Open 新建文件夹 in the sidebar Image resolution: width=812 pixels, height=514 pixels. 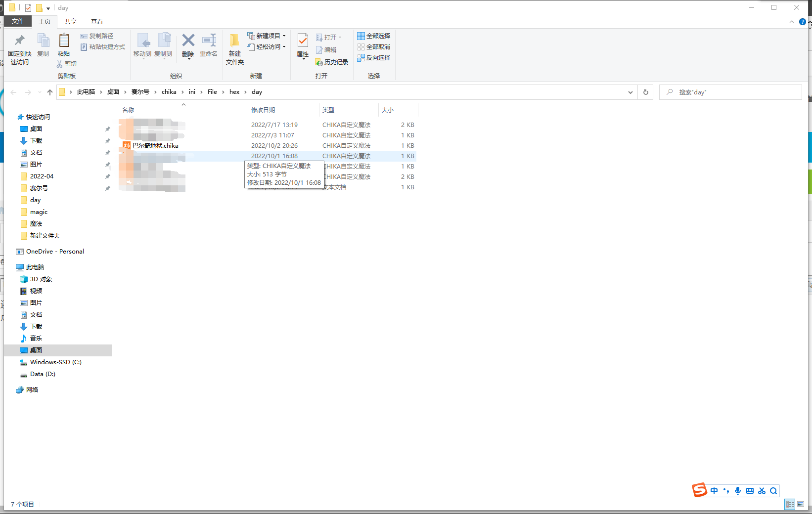(x=45, y=236)
